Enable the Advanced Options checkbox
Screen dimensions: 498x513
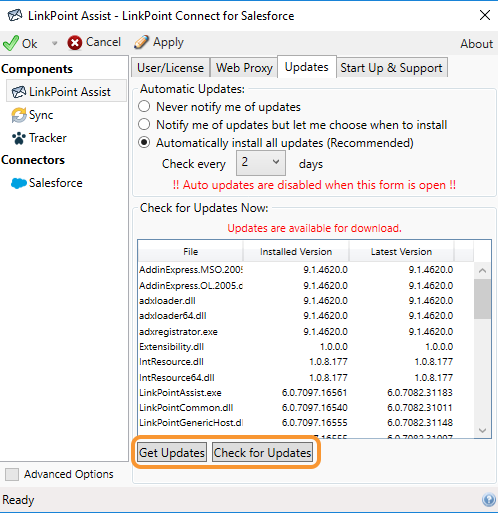click(12, 474)
